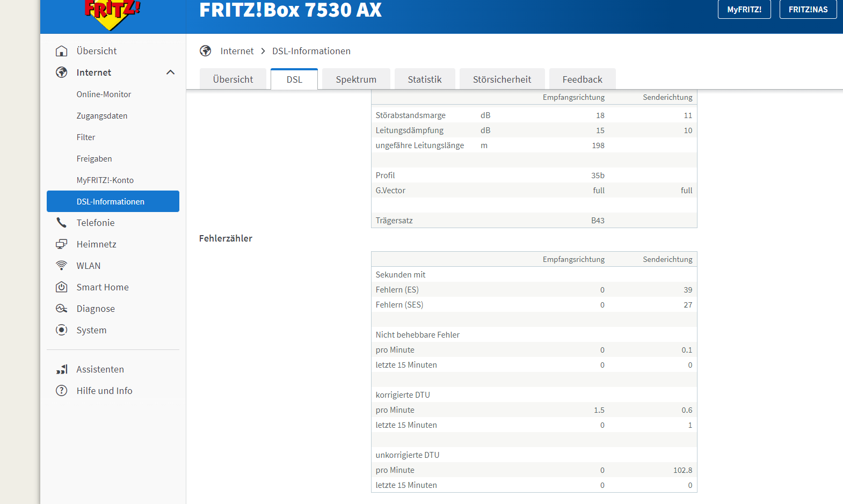
Task: Click the Smart Home power icon
Action: [62, 287]
